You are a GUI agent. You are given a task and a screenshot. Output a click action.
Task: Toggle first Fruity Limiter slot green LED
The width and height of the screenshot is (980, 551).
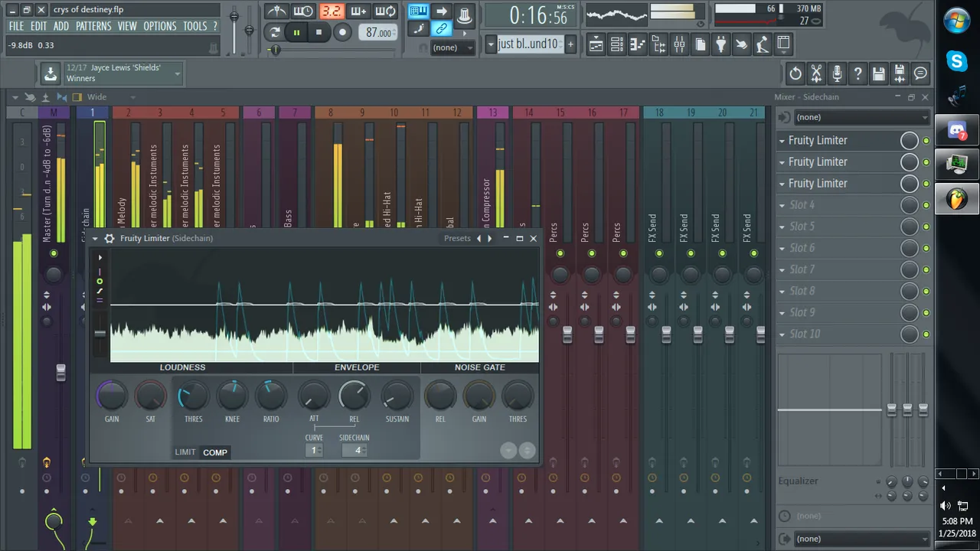(926, 141)
